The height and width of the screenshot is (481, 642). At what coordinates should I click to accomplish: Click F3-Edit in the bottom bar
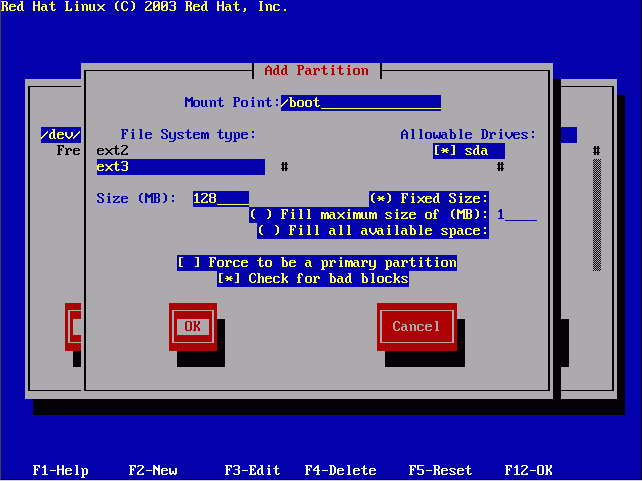[x=253, y=470]
